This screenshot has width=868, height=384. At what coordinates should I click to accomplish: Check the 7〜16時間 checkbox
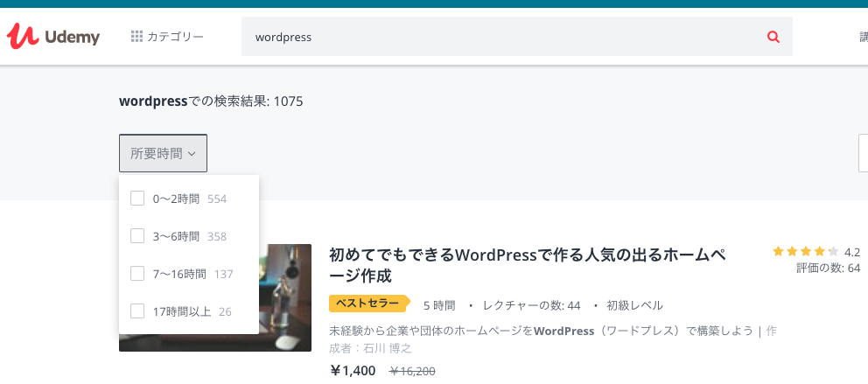[137, 273]
